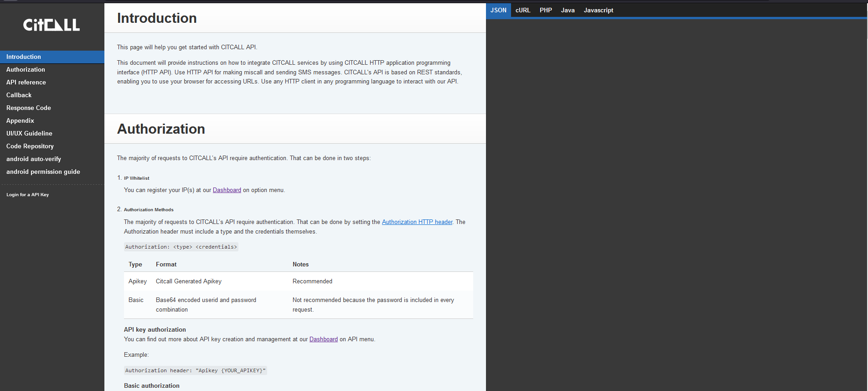Click the Authorization section heading

click(x=161, y=129)
